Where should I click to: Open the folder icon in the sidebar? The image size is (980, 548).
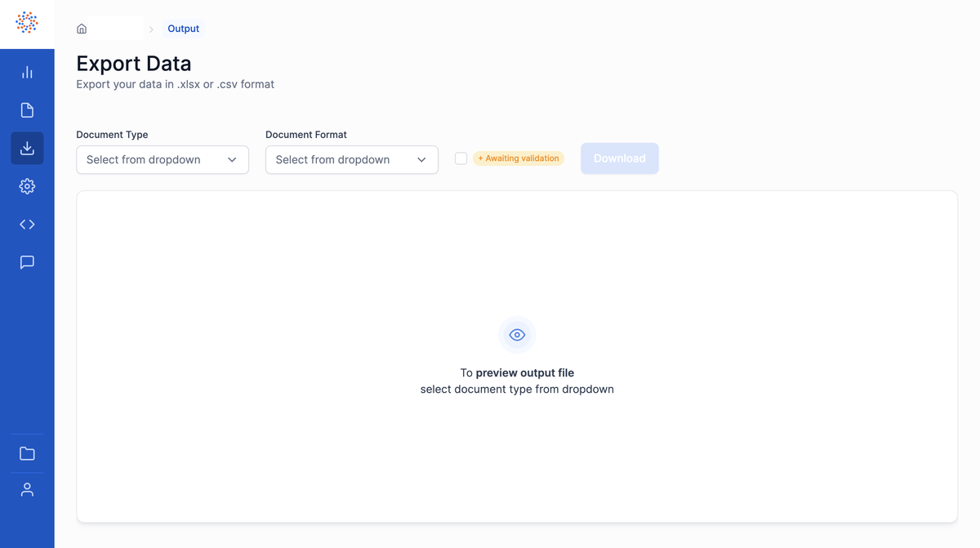point(27,453)
